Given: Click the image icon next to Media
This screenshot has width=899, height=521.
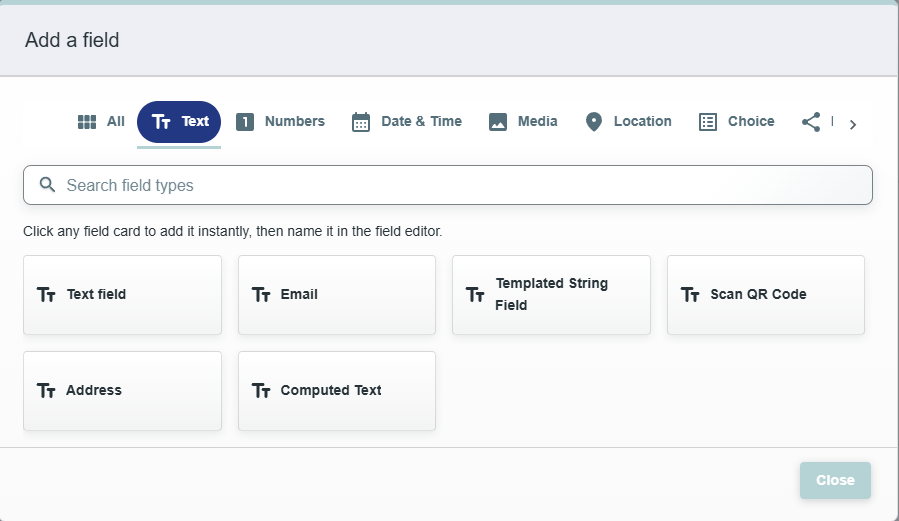Looking at the screenshot, I should click(x=498, y=122).
